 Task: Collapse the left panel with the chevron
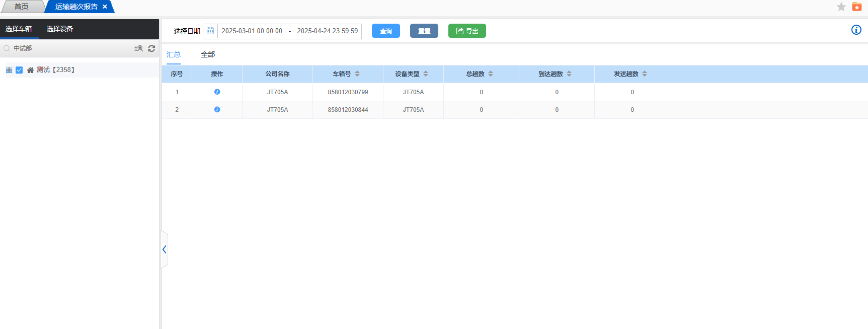164,249
